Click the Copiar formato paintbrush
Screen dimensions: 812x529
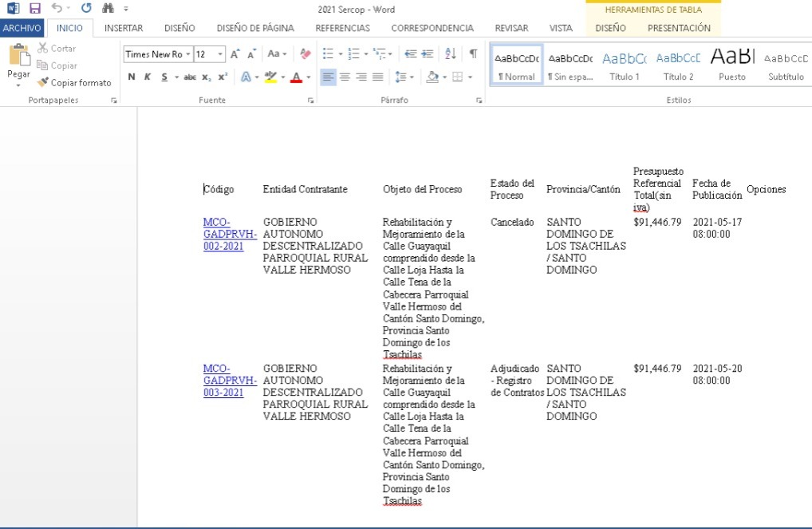(x=74, y=83)
